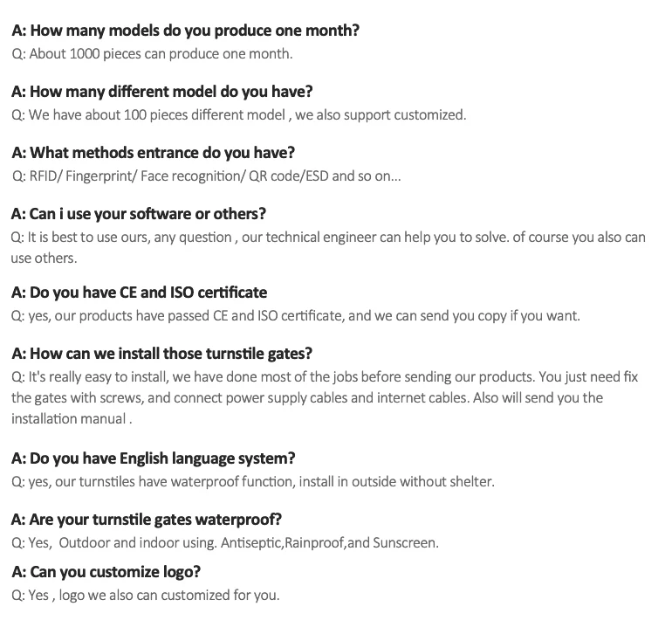Click the line starting "It is best to use ours"
Image resolution: width=672 pixels, height=634 pixels.
coord(328,237)
